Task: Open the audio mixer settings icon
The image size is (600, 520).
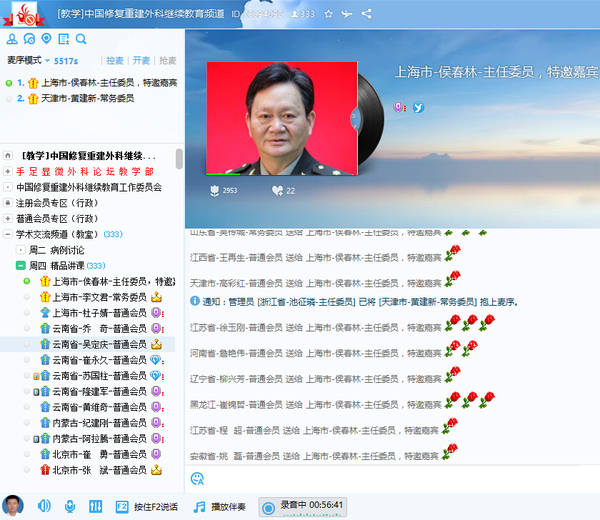Action: pyautogui.click(x=95, y=506)
